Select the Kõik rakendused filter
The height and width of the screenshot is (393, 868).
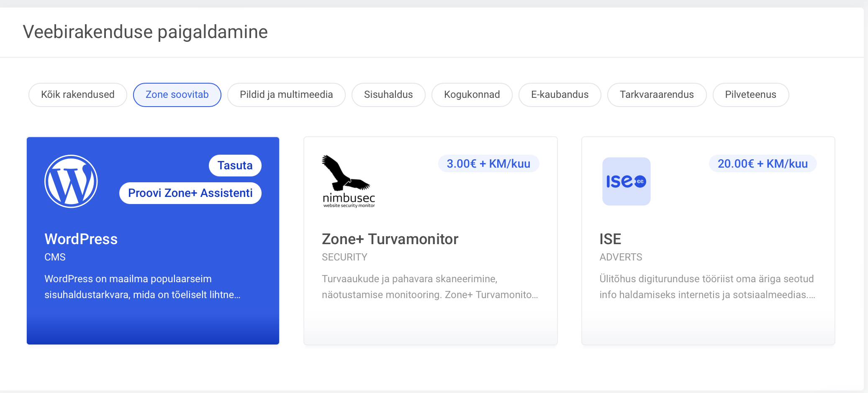[78, 95]
